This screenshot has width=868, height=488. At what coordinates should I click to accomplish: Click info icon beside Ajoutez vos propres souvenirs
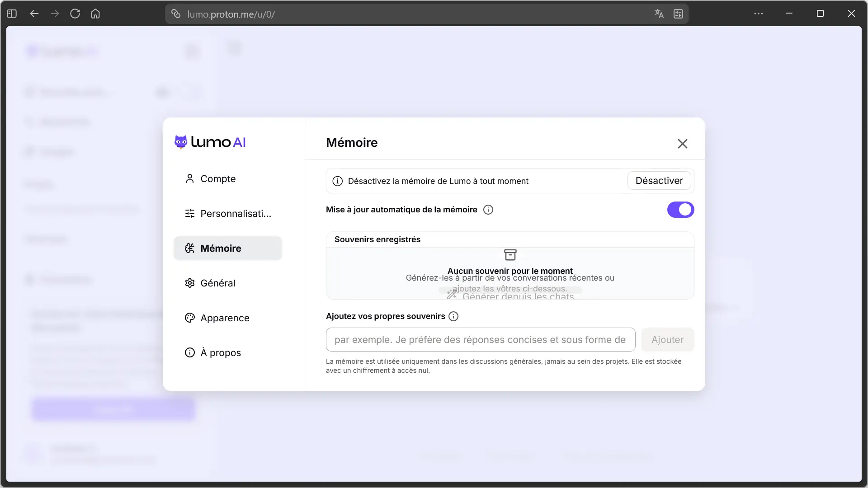coord(453,316)
